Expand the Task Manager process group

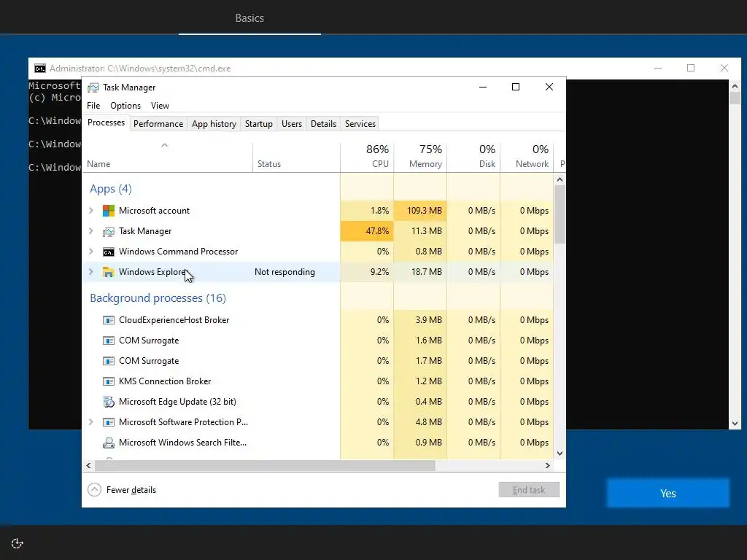[x=91, y=231]
